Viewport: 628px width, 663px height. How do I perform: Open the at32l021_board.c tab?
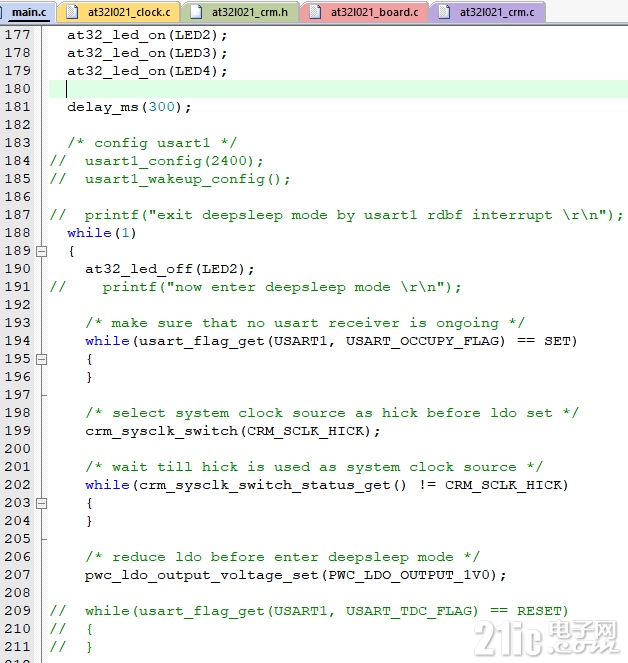pos(365,12)
